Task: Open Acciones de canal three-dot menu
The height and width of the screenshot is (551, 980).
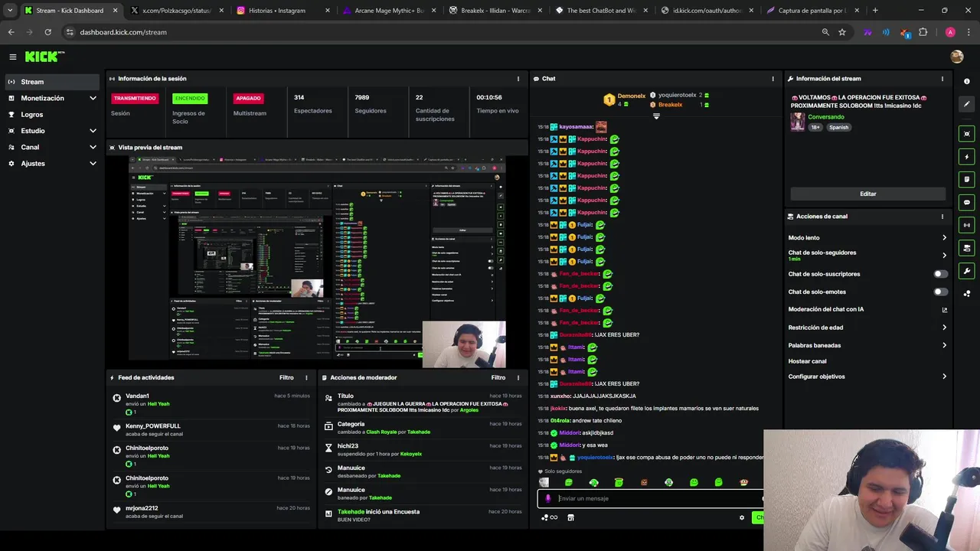Action: 942,217
